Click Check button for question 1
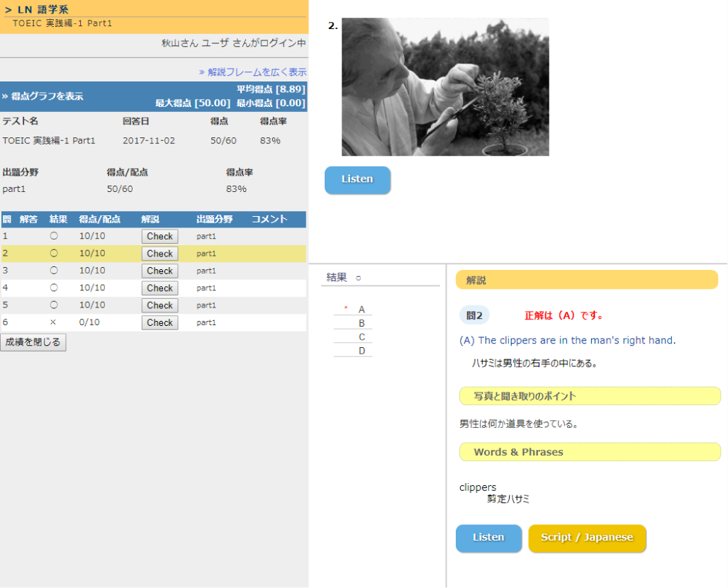 point(159,237)
